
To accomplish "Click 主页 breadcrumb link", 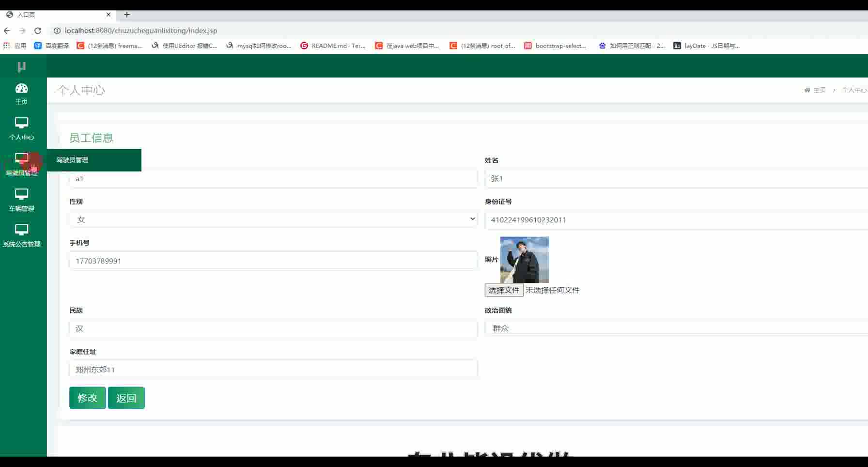I will pyautogui.click(x=820, y=90).
